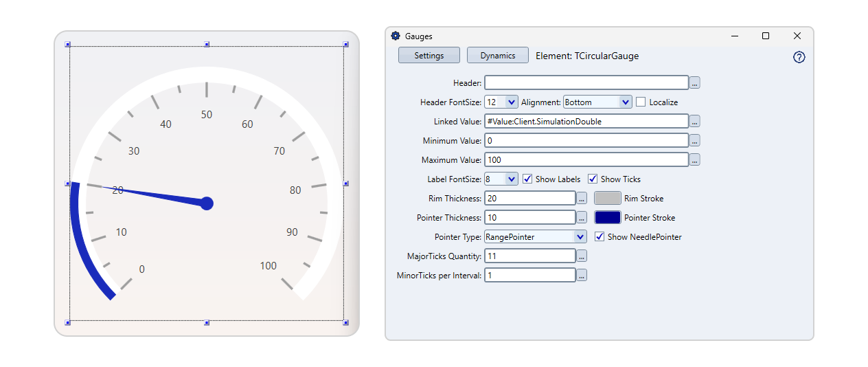Viewport: 868px width, 367px height.
Task: Click the Gauges gear icon in title bar
Action: pyautogui.click(x=396, y=36)
